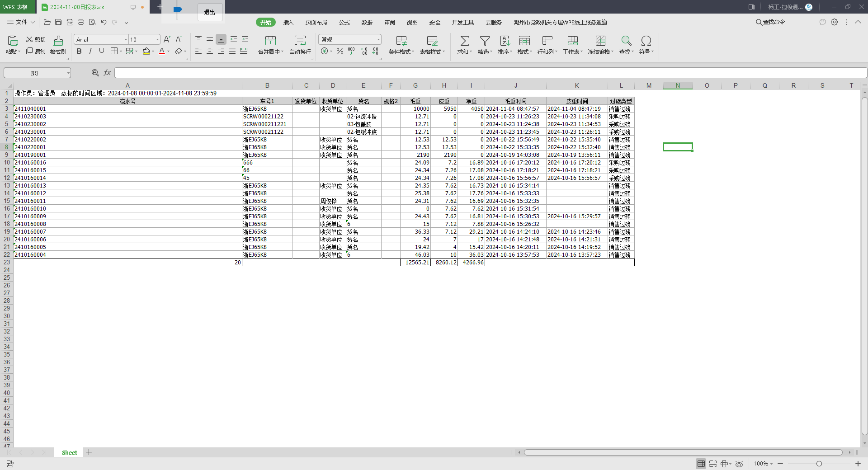This screenshot has width=868, height=470.
Task: Undo the last action
Action: pos(104,22)
